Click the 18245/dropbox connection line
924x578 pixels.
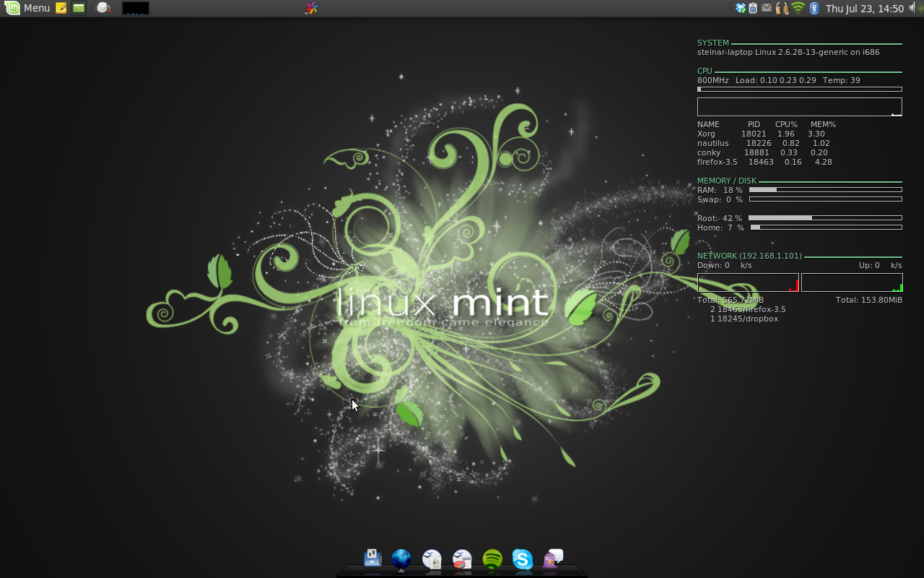tap(744, 319)
